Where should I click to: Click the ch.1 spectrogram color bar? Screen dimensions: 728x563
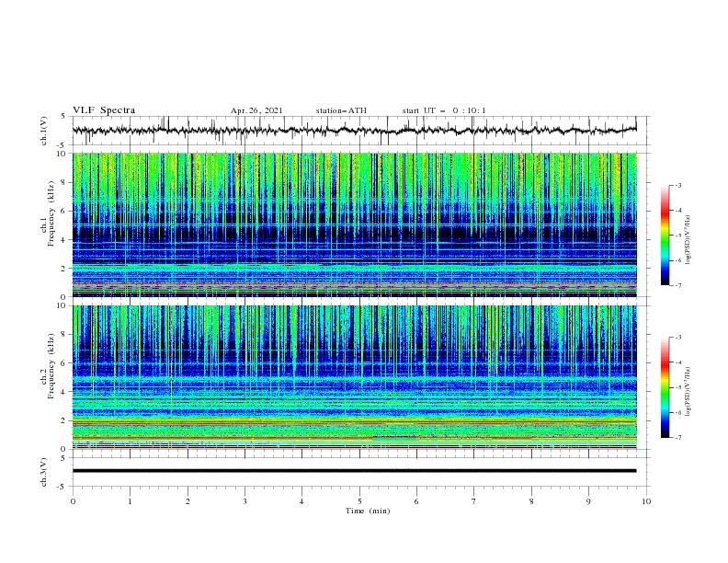665,236
